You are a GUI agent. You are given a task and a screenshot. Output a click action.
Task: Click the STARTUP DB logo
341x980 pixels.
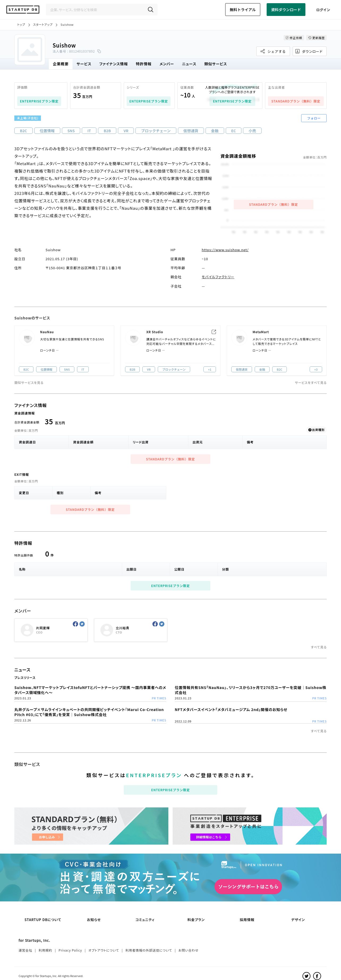[23, 10]
